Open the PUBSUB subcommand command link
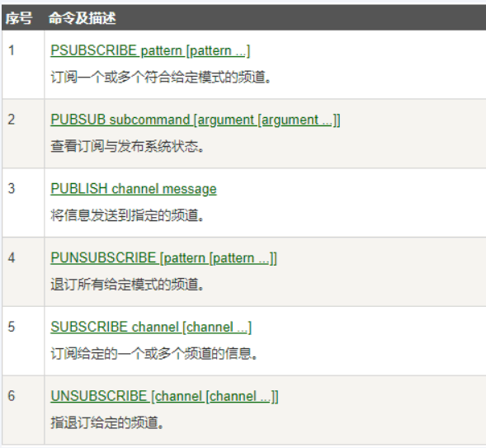 196,120
